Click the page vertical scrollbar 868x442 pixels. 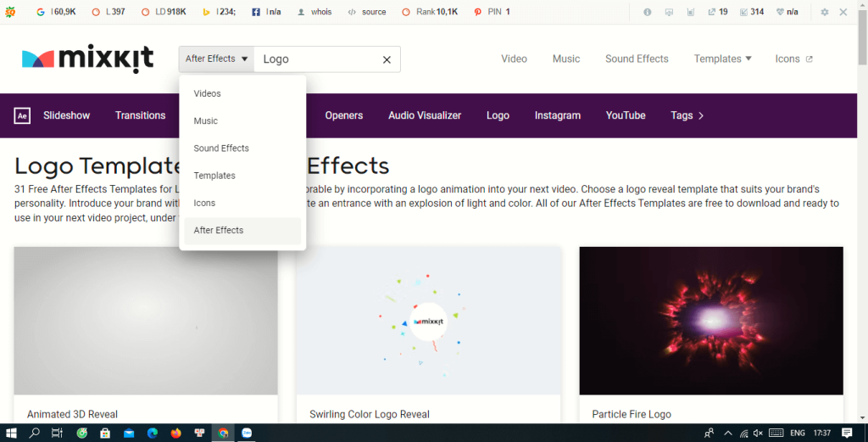pyautogui.click(x=862, y=36)
